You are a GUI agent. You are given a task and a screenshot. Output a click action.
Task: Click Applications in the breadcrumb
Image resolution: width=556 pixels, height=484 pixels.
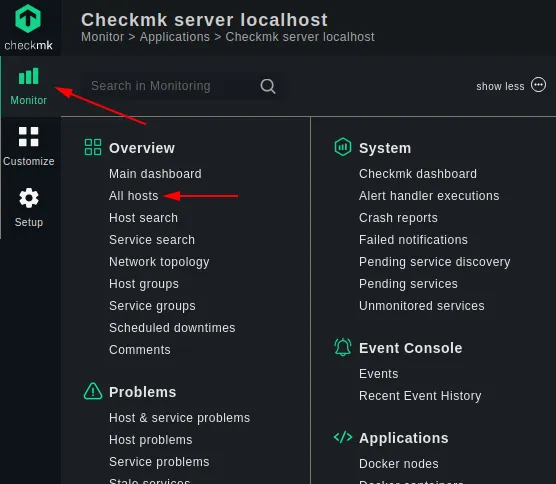tap(174, 37)
